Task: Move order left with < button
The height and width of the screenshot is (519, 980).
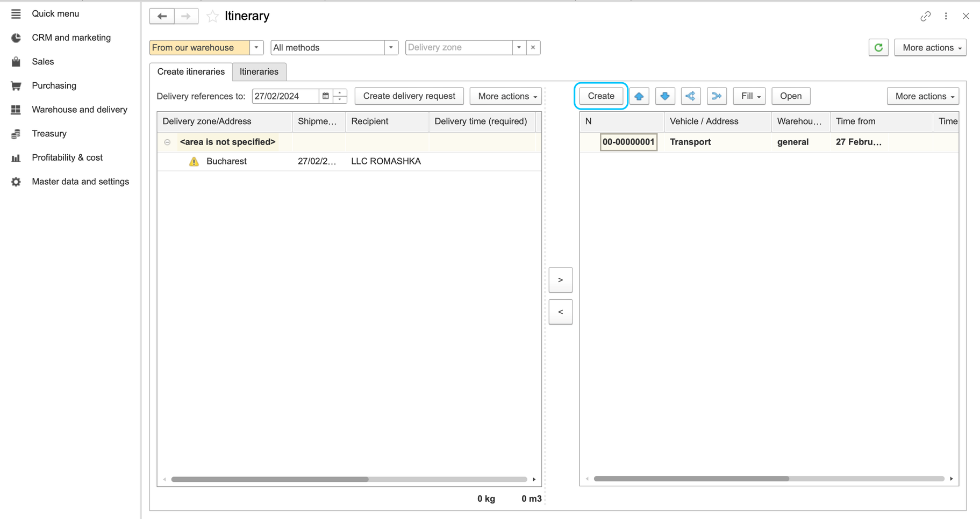Action: click(x=560, y=312)
